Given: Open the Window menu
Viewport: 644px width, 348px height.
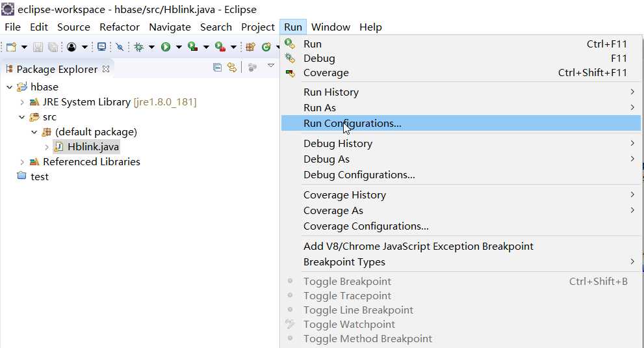Looking at the screenshot, I should point(331,27).
